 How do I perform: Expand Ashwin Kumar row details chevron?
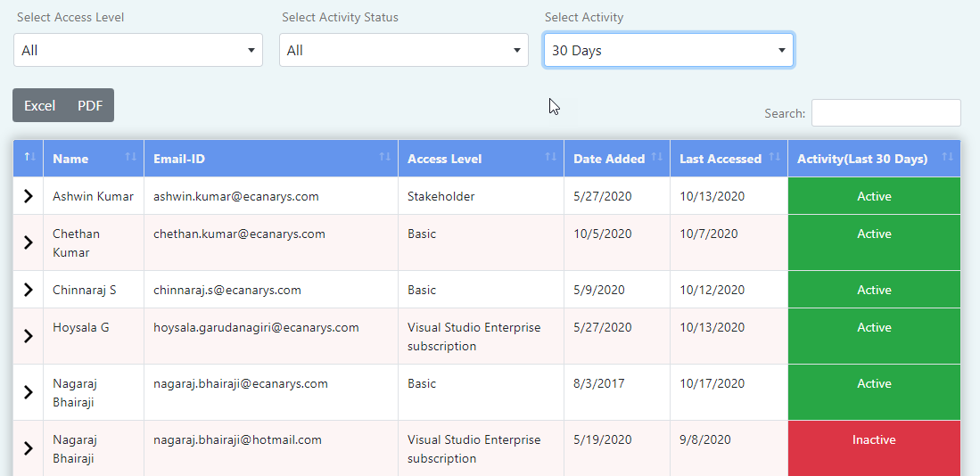(29, 196)
